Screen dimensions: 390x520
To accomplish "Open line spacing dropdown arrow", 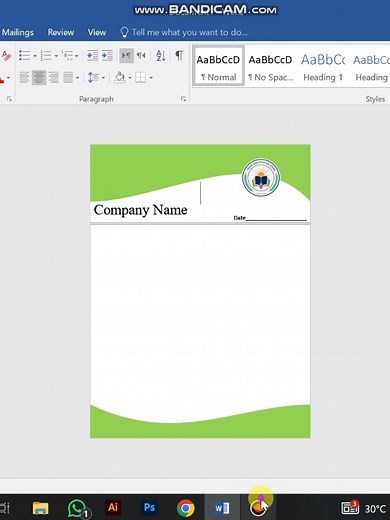I will coord(103,78).
